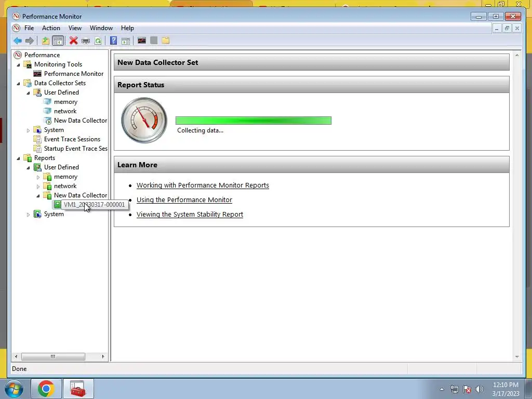The width and height of the screenshot is (532, 399).
Task: Collapse the Monitoring Tools node
Action: click(x=18, y=64)
